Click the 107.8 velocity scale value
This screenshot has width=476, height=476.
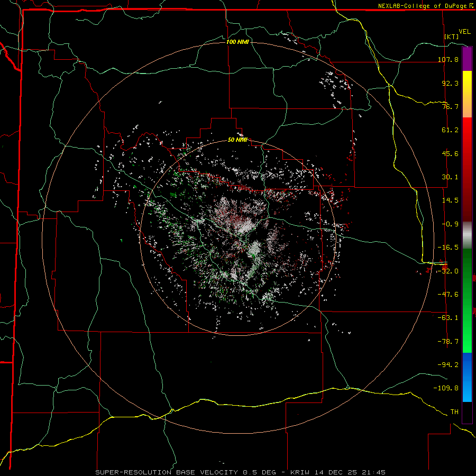click(x=448, y=59)
